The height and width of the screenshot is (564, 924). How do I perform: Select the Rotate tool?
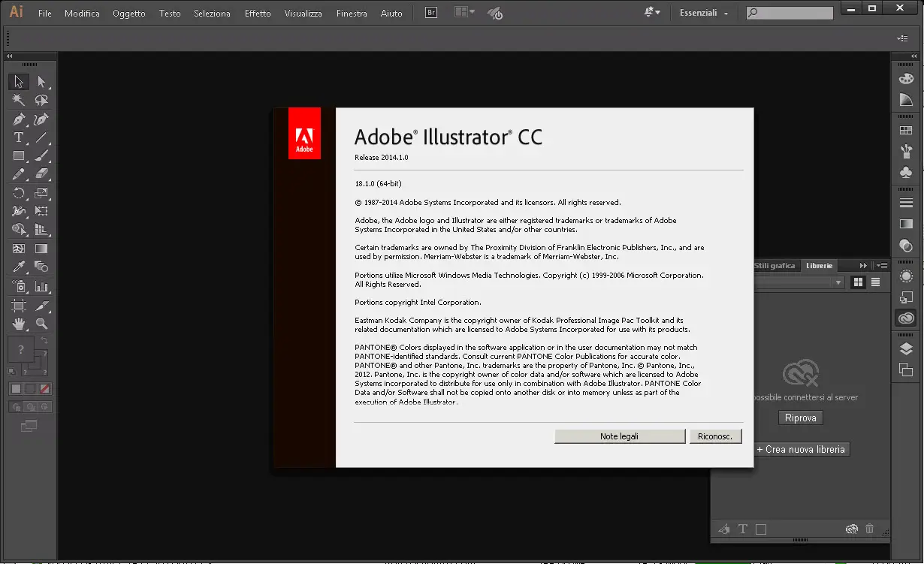tap(19, 193)
